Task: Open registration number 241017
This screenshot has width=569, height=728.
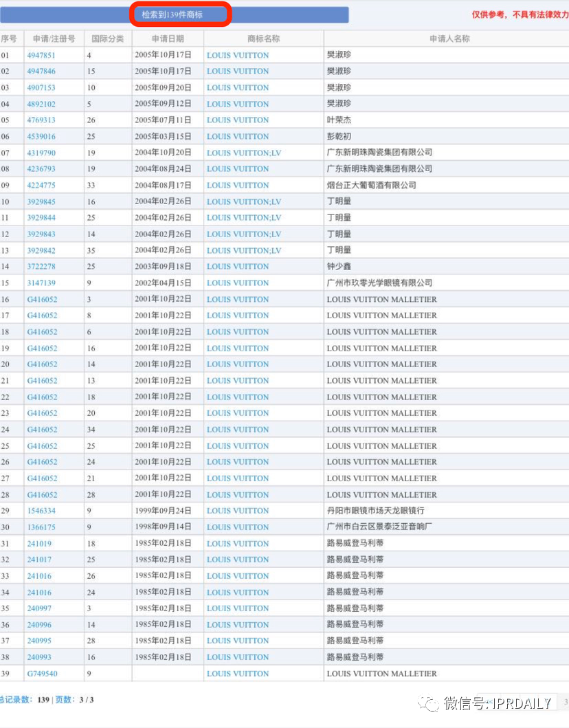Action: click(x=39, y=560)
